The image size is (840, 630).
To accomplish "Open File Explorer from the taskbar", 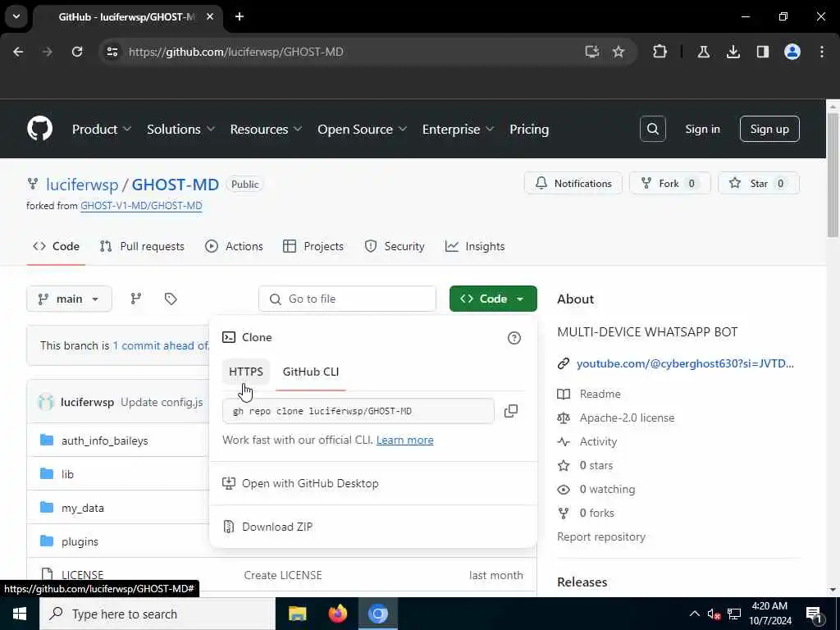I will pyautogui.click(x=297, y=614).
